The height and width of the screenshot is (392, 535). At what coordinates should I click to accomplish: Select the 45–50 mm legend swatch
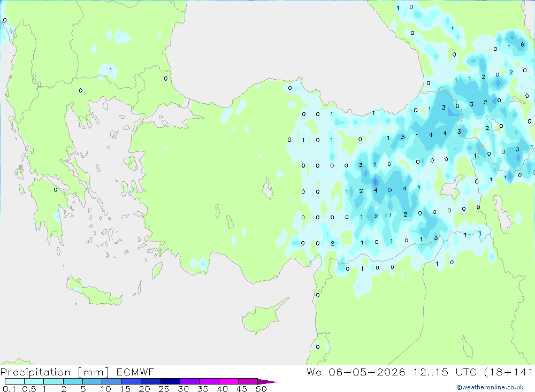pos(248,381)
